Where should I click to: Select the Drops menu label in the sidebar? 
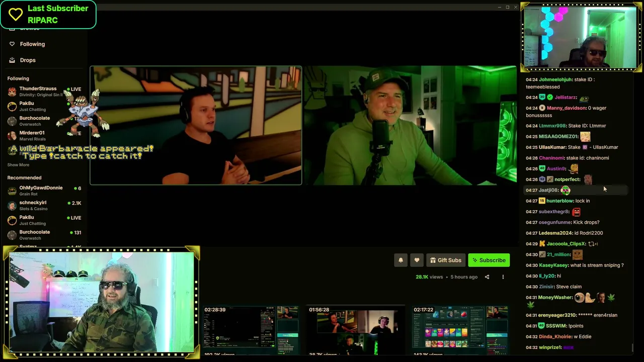pos(28,60)
